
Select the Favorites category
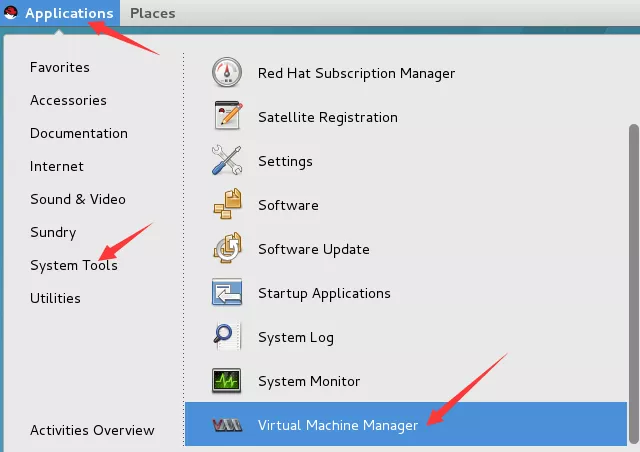[60, 67]
